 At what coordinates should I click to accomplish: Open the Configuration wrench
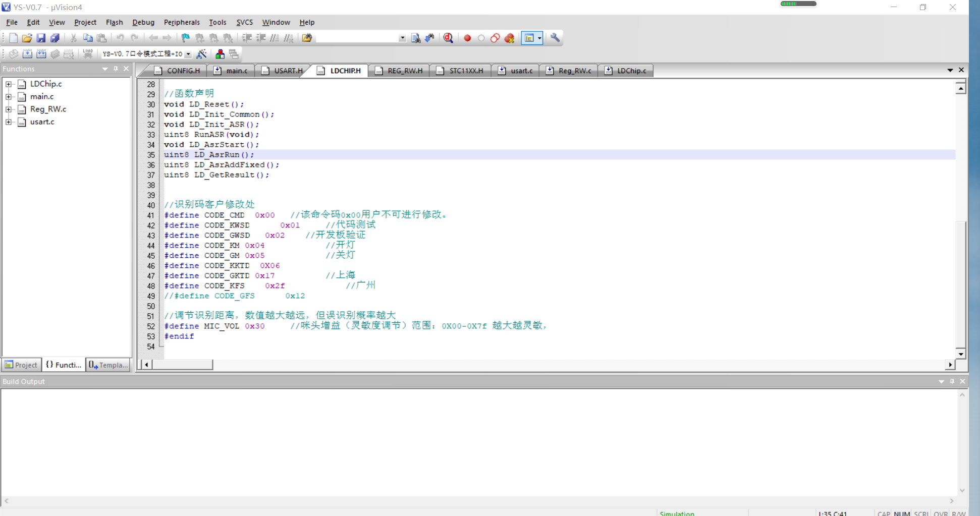pos(555,38)
